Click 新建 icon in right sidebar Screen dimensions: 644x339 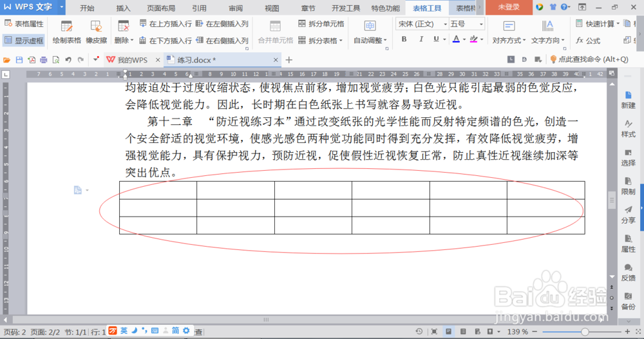pos(628,100)
